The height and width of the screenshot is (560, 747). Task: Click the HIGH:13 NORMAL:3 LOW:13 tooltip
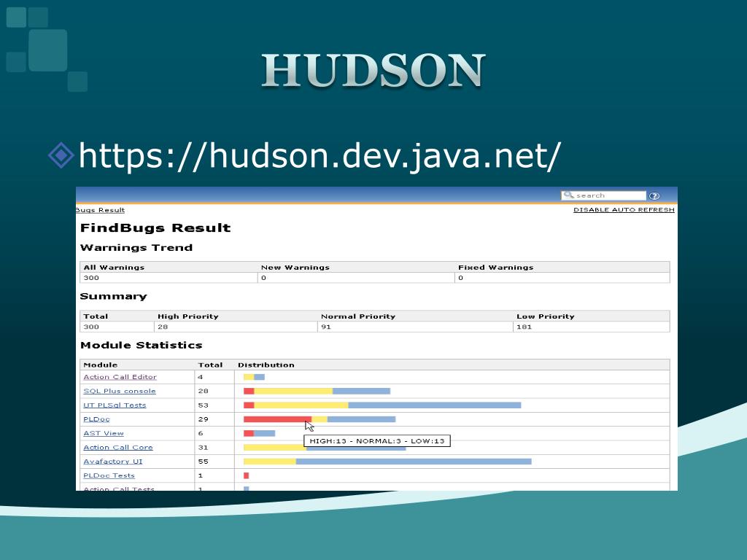coord(377,441)
